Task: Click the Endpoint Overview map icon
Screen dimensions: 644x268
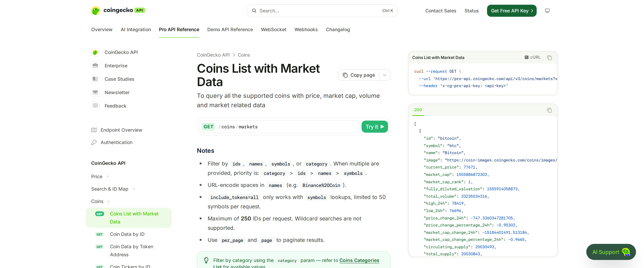Action: pos(94,130)
